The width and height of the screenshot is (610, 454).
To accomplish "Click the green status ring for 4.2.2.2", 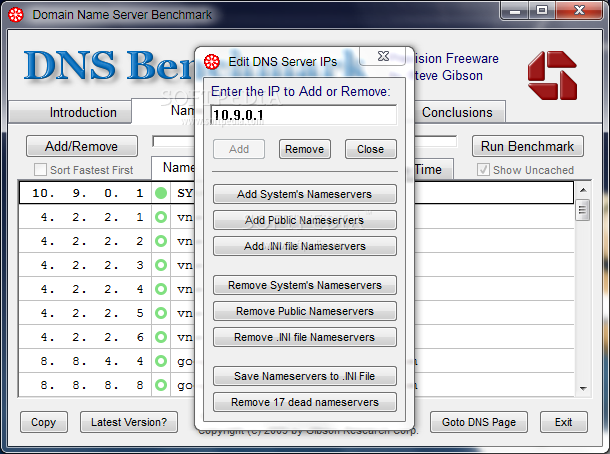I will tap(161, 241).
